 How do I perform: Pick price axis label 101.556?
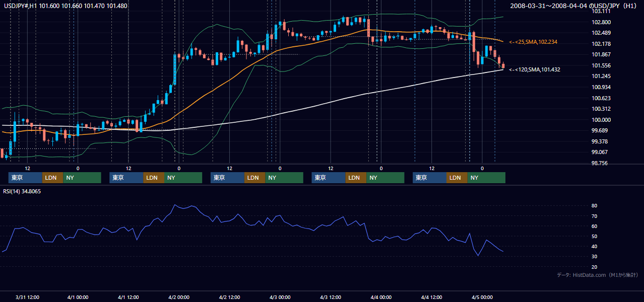click(x=601, y=65)
